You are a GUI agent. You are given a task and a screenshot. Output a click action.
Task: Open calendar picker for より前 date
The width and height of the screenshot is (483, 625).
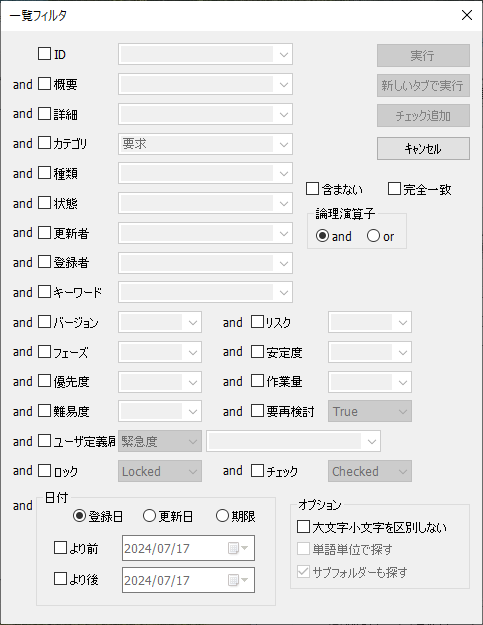pyautogui.click(x=238, y=548)
